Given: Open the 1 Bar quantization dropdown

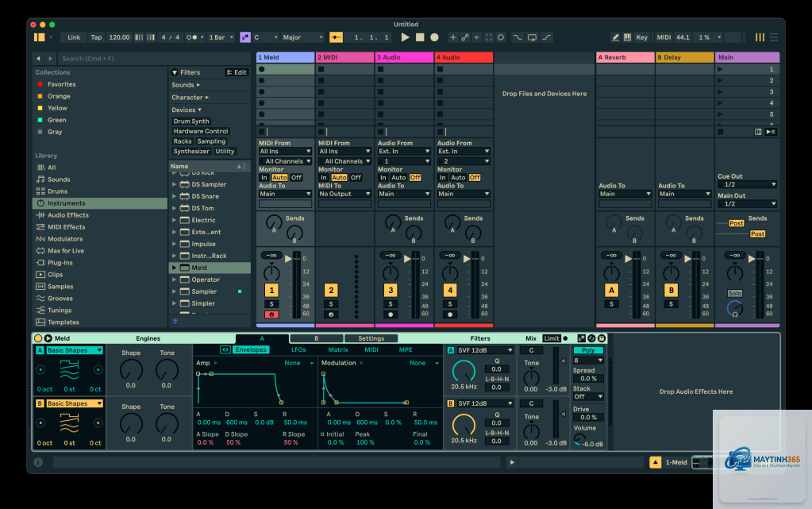Looking at the screenshot, I should click(x=221, y=37).
